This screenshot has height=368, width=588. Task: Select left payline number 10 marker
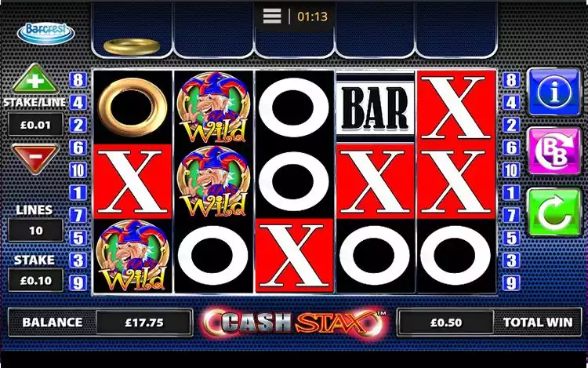pos(78,170)
